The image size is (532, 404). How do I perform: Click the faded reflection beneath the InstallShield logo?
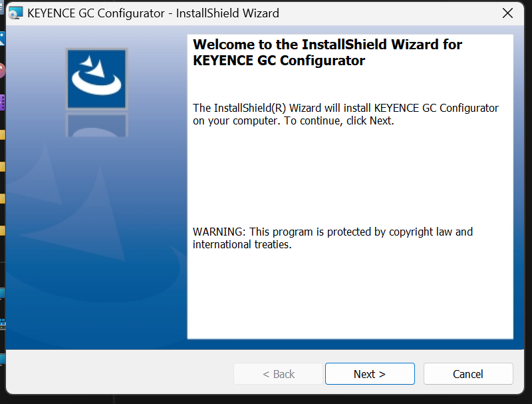[96, 125]
